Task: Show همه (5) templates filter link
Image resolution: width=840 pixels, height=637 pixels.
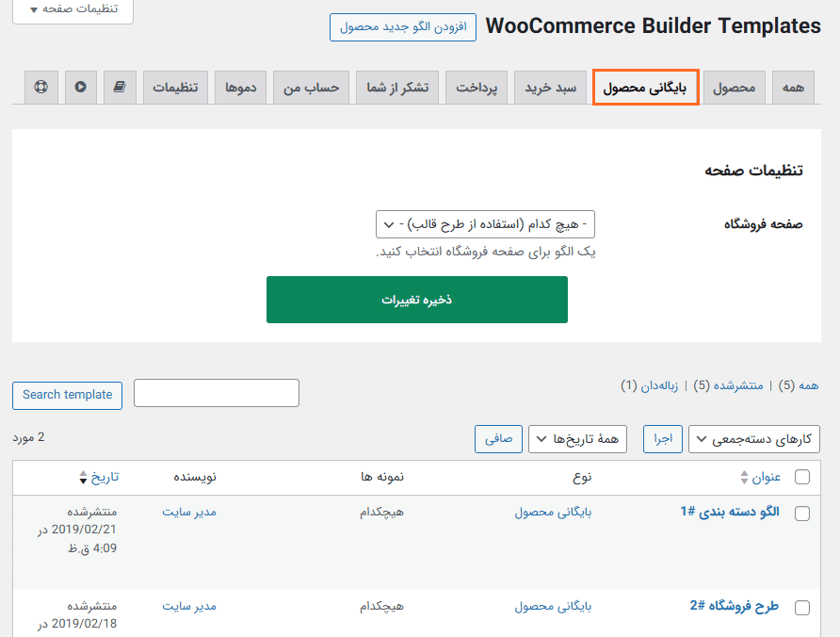Action: [x=799, y=385]
